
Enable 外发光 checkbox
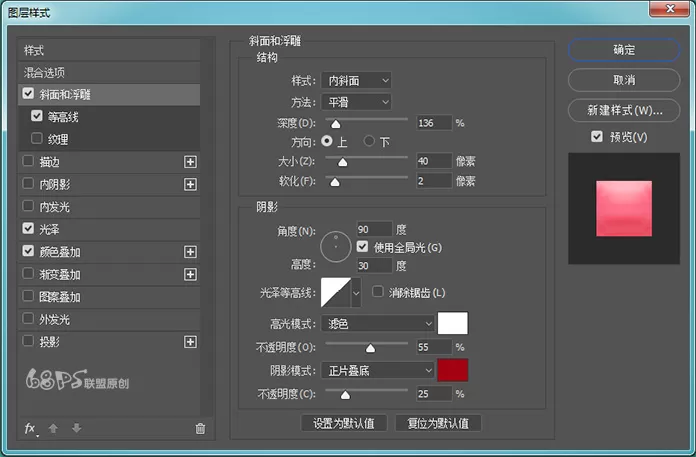[28, 318]
